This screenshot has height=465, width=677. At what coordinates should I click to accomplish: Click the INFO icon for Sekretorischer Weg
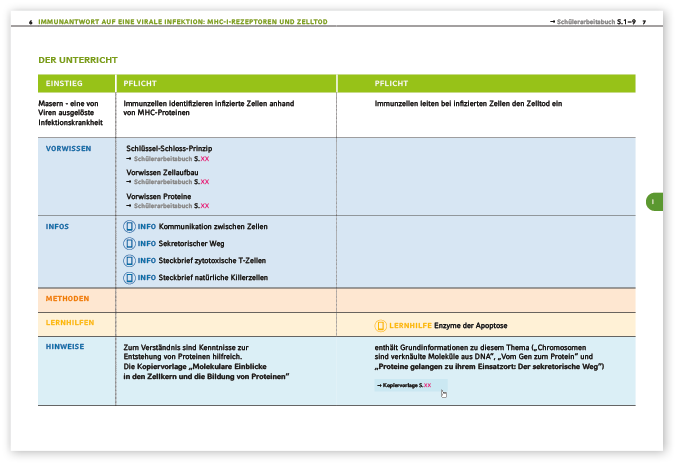[128, 243]
